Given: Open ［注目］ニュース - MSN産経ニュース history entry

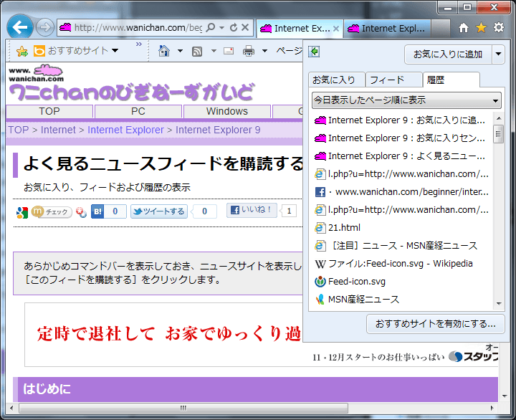Looking at the screenshot, I should point(396,246).
